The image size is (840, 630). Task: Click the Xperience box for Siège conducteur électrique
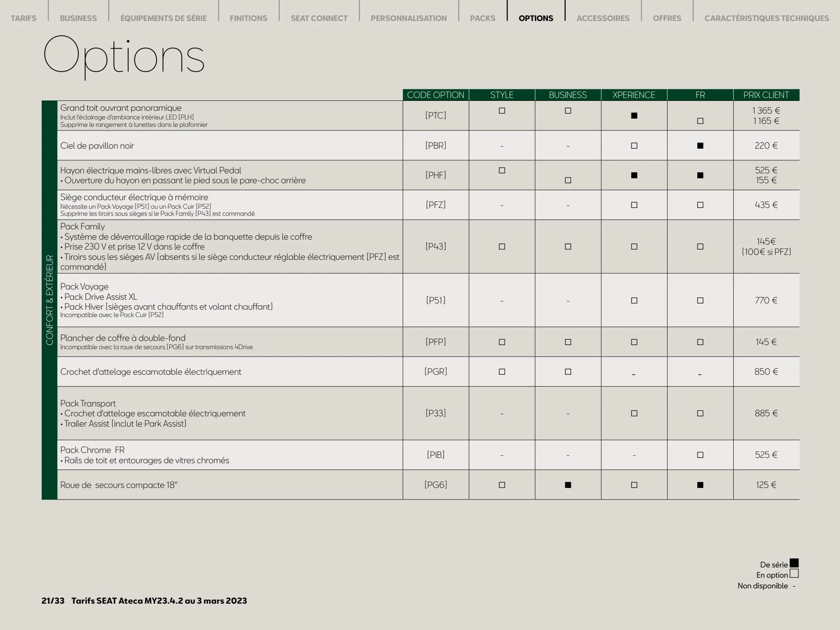tap(634, 205)
